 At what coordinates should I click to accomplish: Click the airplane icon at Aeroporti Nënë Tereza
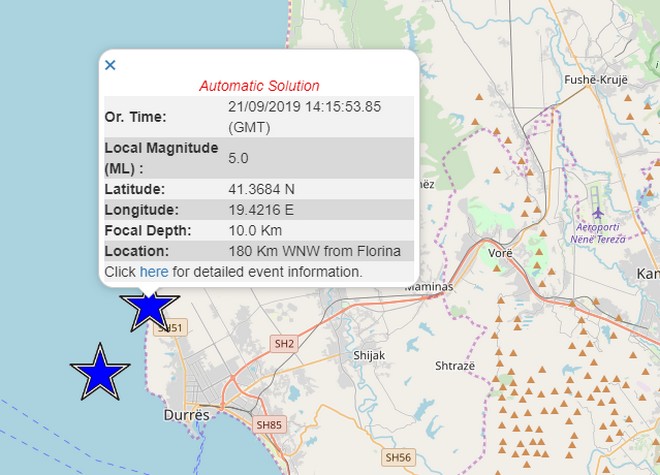point(598,213)
